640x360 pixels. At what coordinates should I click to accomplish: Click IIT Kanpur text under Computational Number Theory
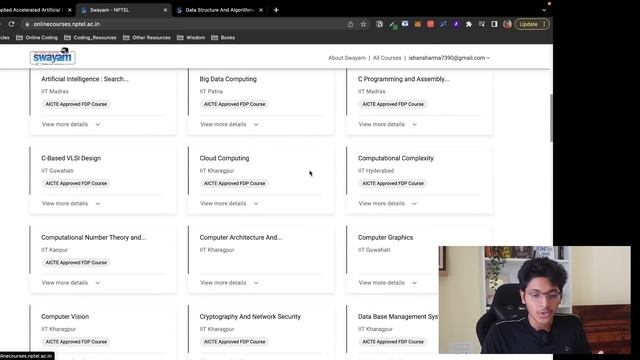[54, 250]
